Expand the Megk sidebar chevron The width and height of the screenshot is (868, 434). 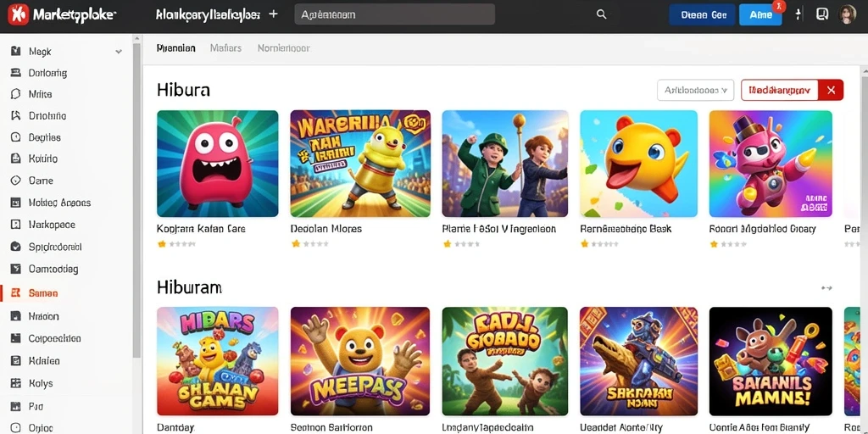tap(119, 52)
